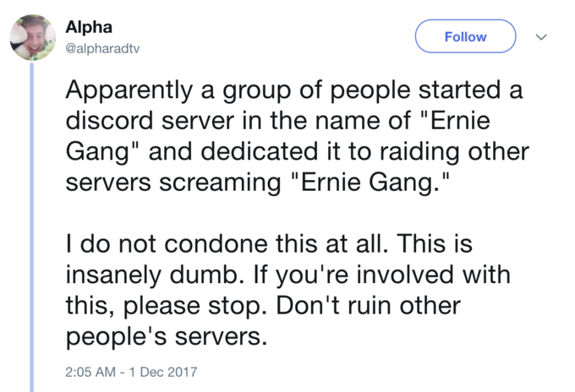Click the words "servers screaming" in the tweet
The image size is (575, 392).
point(173,182)
